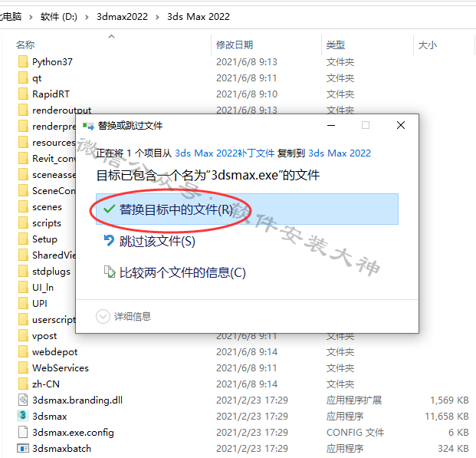This screenshot has height=458, width=476.
Task: Select the stdplugs folder icon
Action: [x=23, y=271]
